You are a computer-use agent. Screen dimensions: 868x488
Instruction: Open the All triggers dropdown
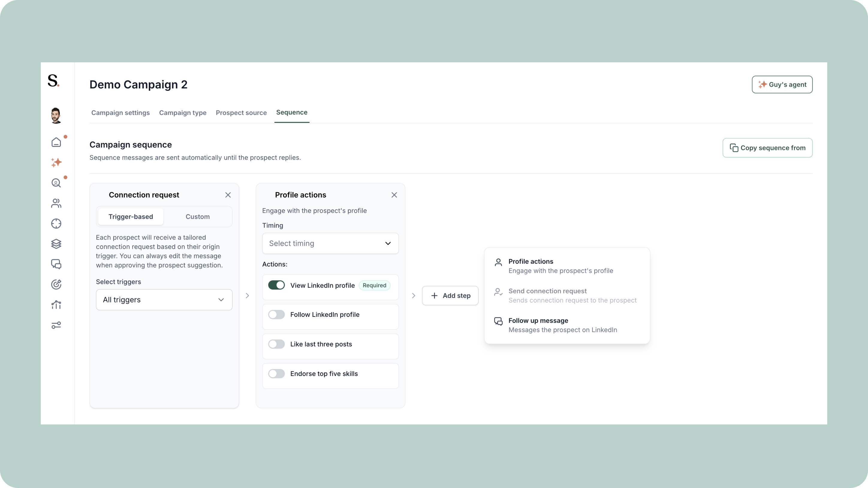click(164, 300)
